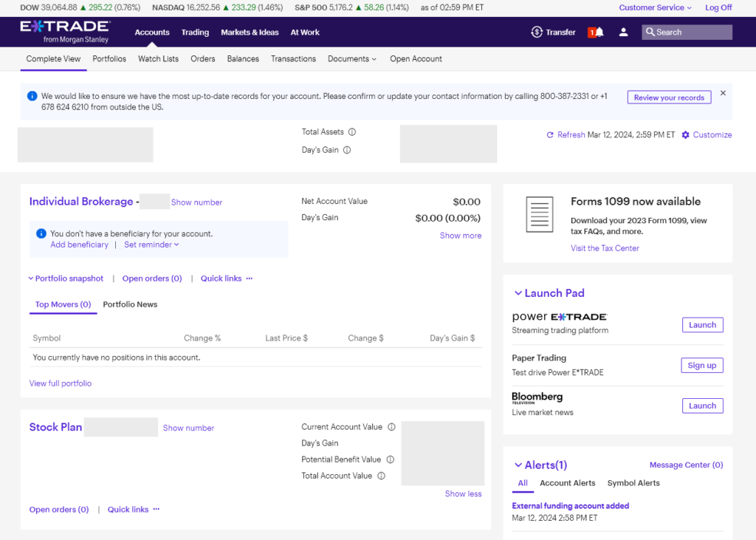756x540 pixels.
Task: Click Show less in Stock Plan
Action: (464, 493)
